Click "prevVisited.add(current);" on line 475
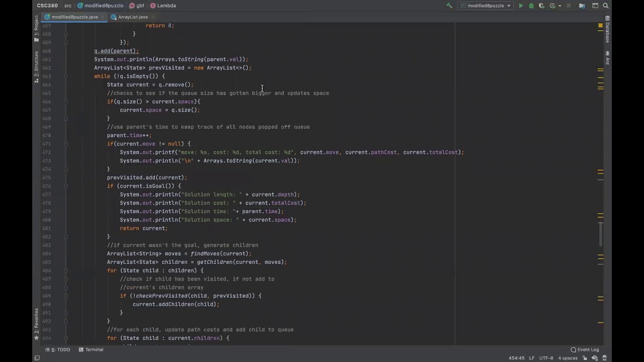This screenshot has height=362, width=644. click(x=147, y=177)
